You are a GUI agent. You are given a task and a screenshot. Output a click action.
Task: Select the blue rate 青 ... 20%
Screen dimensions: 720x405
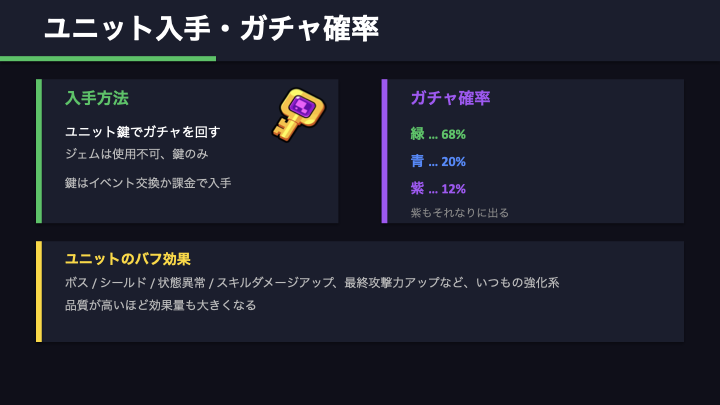tap(438, 161)
